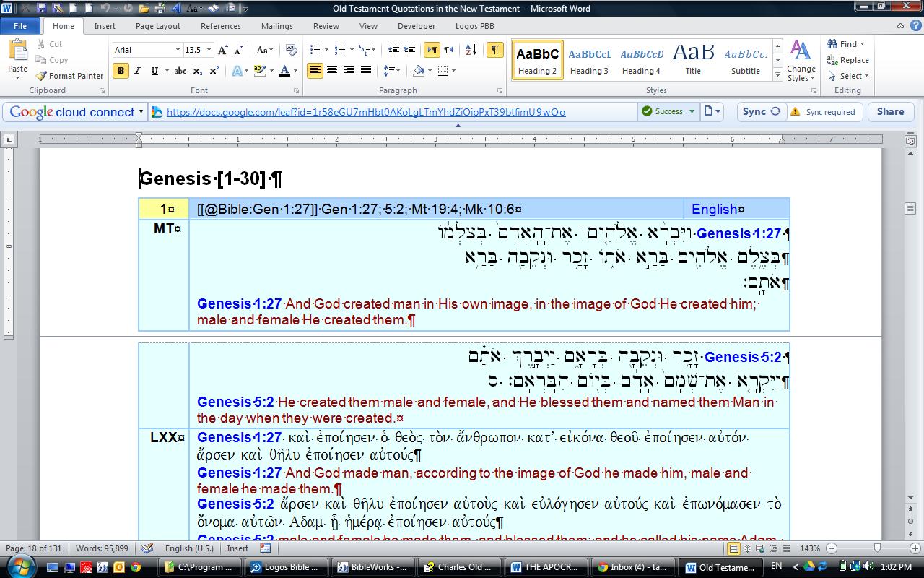Viewport: 924px width, 578px height.
Task: Increase paragraph indent
Action: click(409, 50)
